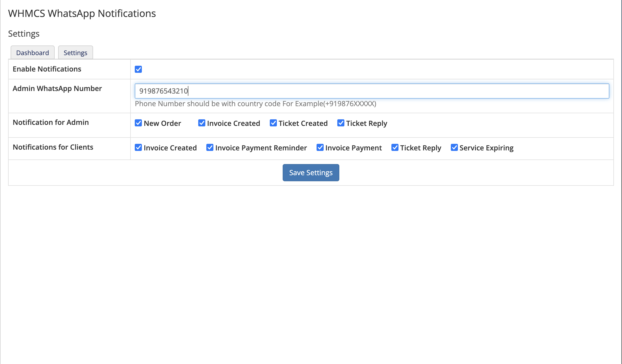Click the Invoice Payment Reminder label
The width and height of the screenshot is (622, 364).
pyautogui.click(x=261, y=148)
